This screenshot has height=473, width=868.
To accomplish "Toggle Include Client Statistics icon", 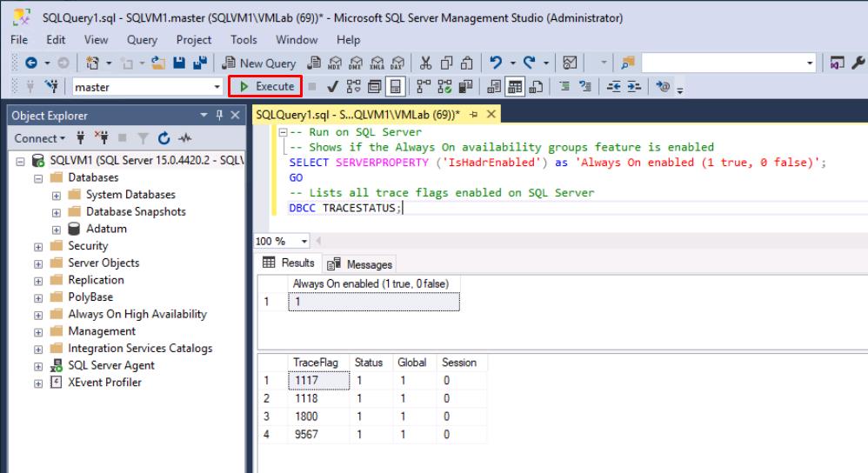I will (x=465, y=87).
